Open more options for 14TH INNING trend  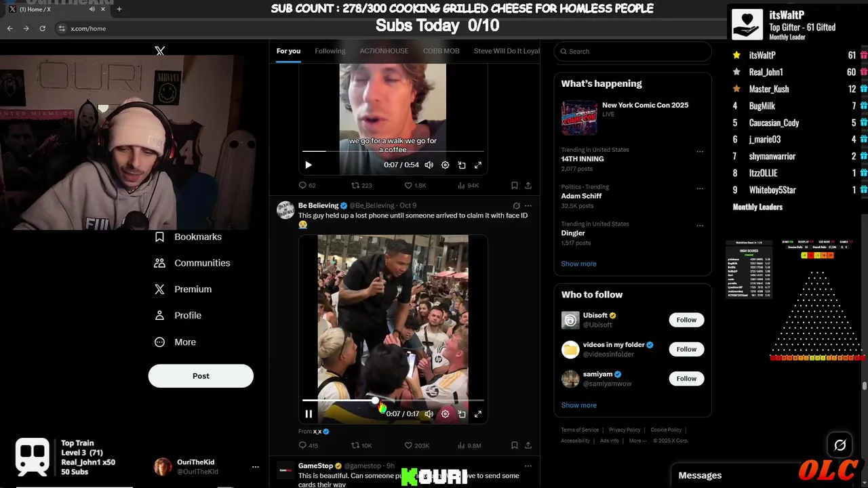(700, 151)
